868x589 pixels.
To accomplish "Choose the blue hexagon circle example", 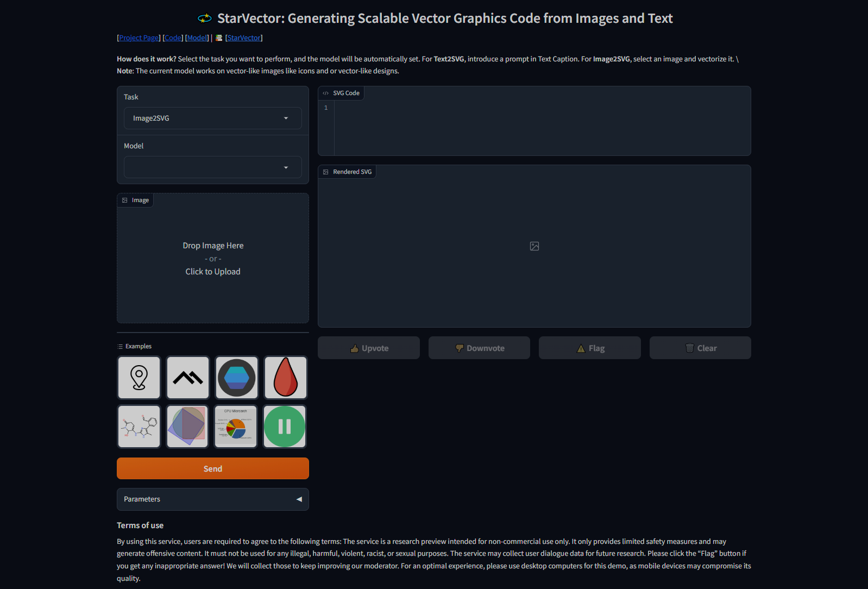I will (237, 378).
